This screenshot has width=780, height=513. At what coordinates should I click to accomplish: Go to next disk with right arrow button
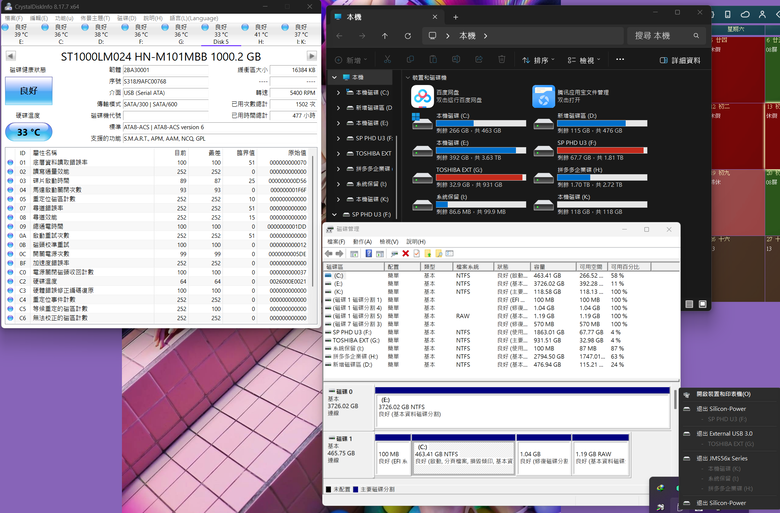click(x=311, y=56)
